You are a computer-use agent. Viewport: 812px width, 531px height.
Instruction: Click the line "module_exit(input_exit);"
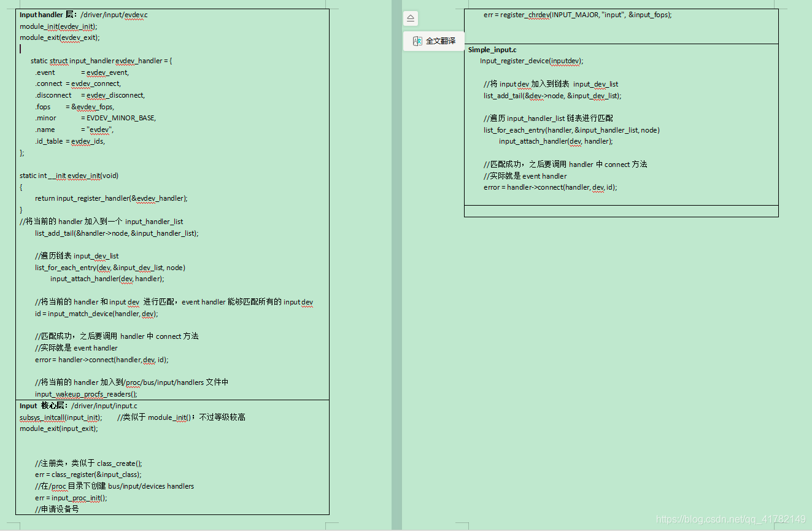click(59, 428)
